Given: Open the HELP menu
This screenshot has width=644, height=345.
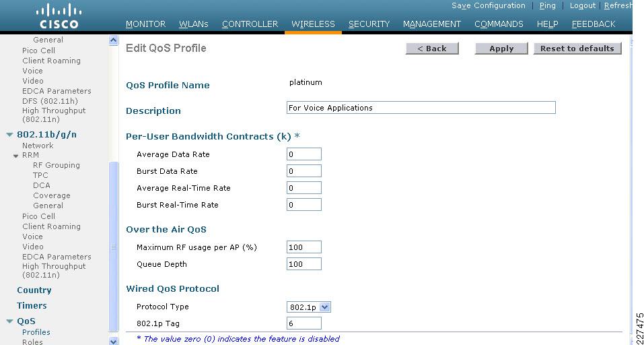Looking at the screenshot, I should click(547, 24).
